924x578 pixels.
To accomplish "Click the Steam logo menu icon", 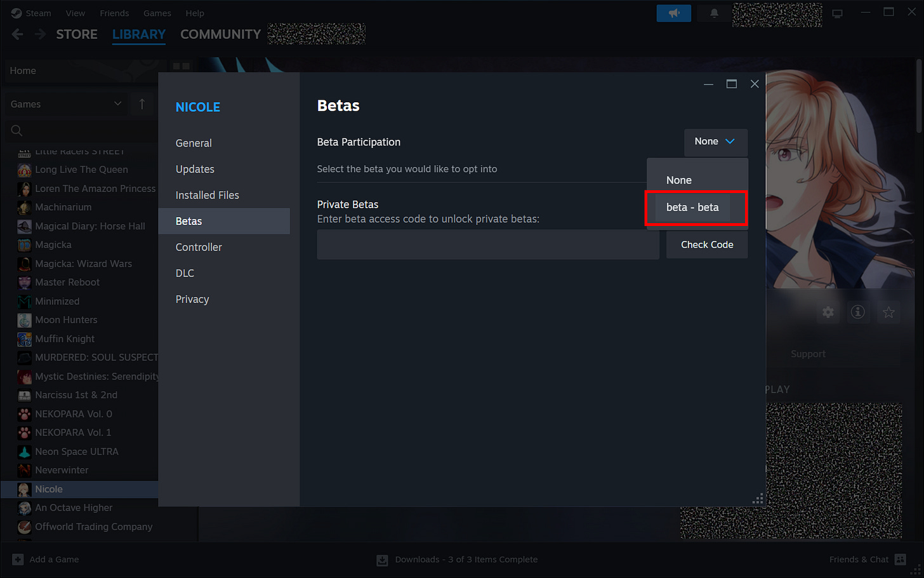I will click(x=16, y=13).
